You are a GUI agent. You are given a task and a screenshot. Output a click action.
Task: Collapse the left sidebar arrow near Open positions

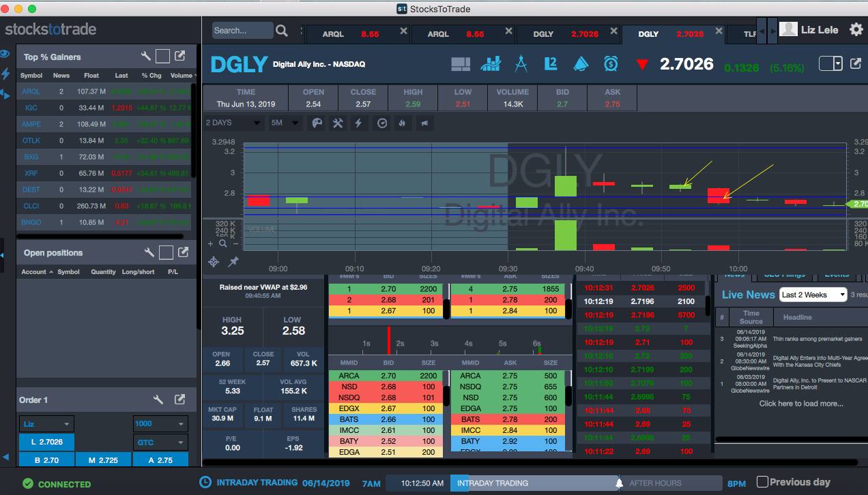point(2,255)
